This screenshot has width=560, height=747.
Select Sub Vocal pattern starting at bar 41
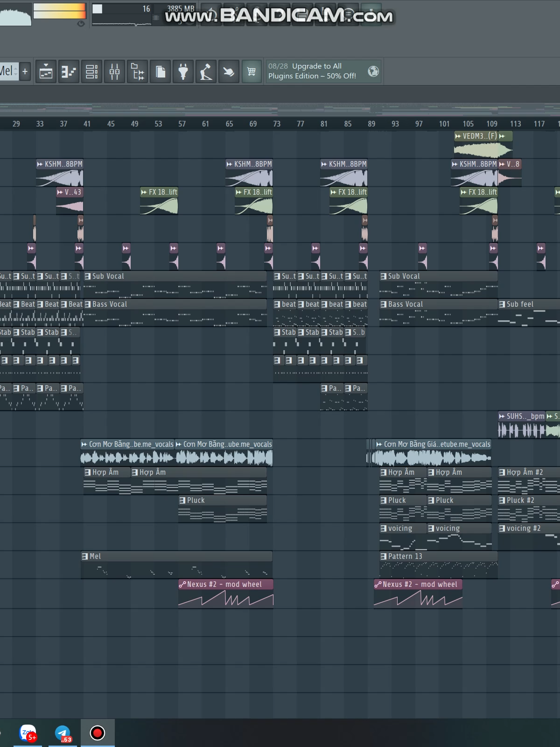click(x=175, y=285)
